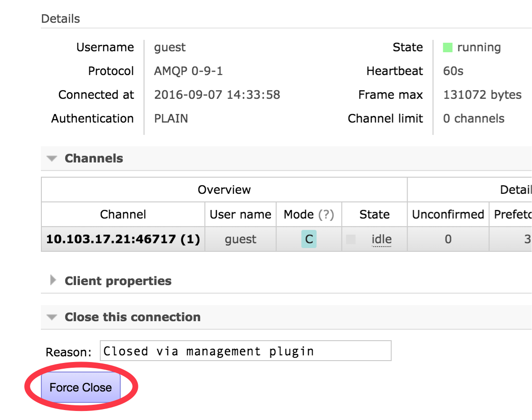Image resolution: width=532 pixels, height=420 pixels.
Task: Click the Force Close button
Action: coord(81,387)
